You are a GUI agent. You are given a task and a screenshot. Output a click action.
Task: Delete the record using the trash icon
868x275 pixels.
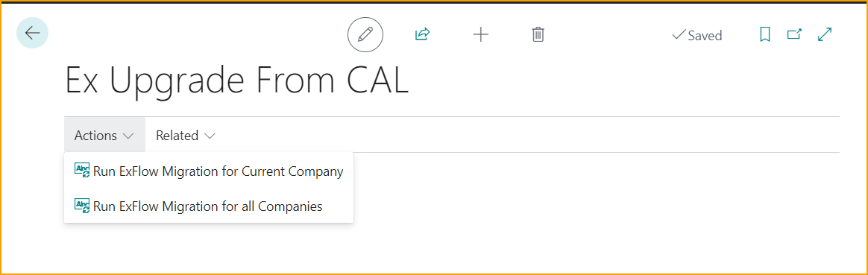pyautogui.click(x=538, y=35)
